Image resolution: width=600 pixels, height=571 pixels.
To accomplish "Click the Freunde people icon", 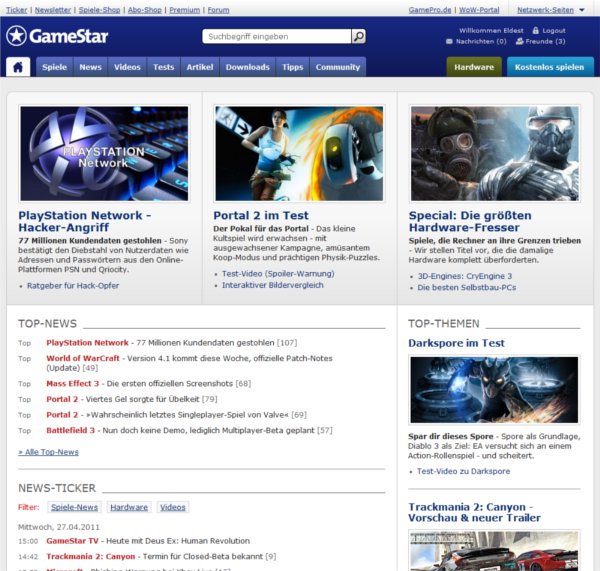I will click(x=519, y=41).
